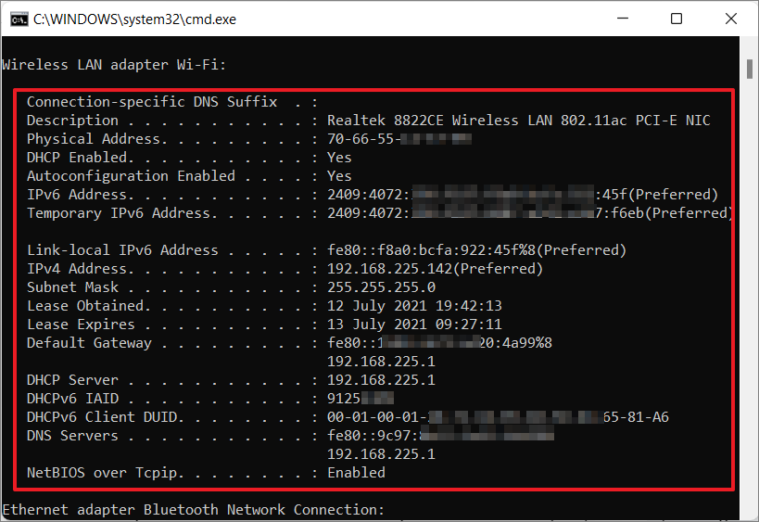Click the 'Subnet Mask' label
Image resolution: width=759 pixels, height=522 pixels.
pos(73,288)
